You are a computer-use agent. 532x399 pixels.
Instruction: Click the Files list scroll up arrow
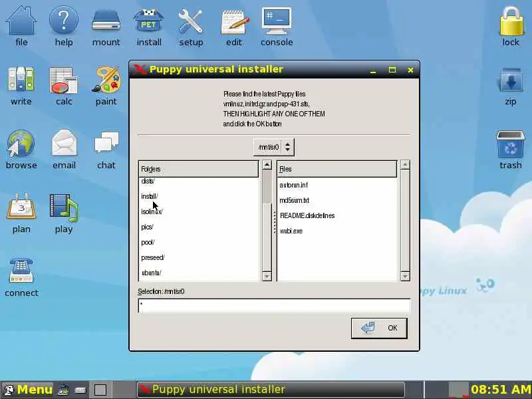405,165
